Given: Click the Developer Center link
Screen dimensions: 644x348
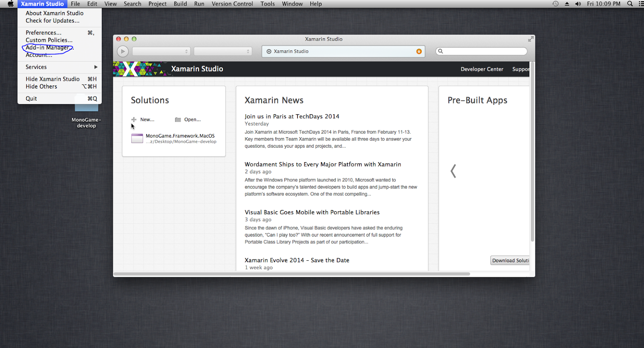Looking at the screenshot, I should 482,69.
